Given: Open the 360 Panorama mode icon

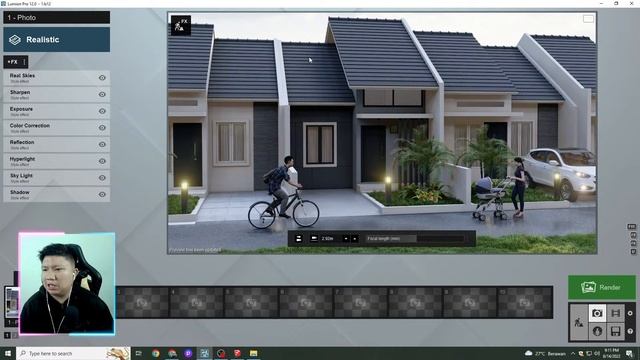Looking at the screenshot, I should [597, 331].
